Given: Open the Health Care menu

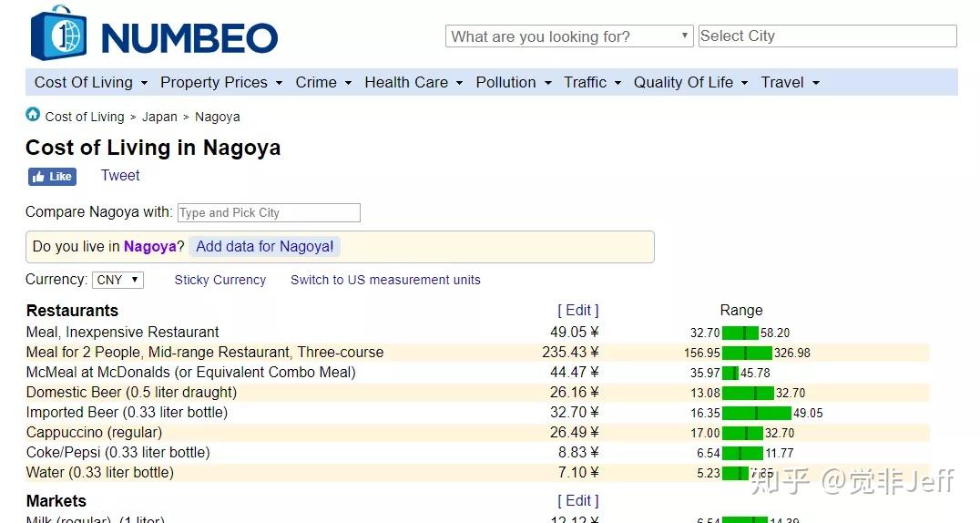Looking at the screenshot, I should (x=413, y=82).
